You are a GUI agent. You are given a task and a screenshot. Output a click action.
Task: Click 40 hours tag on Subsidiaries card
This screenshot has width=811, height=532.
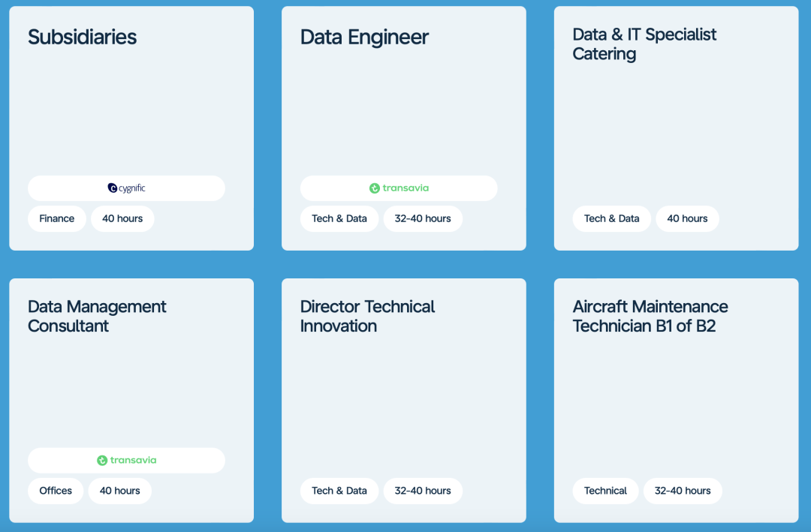122,218
